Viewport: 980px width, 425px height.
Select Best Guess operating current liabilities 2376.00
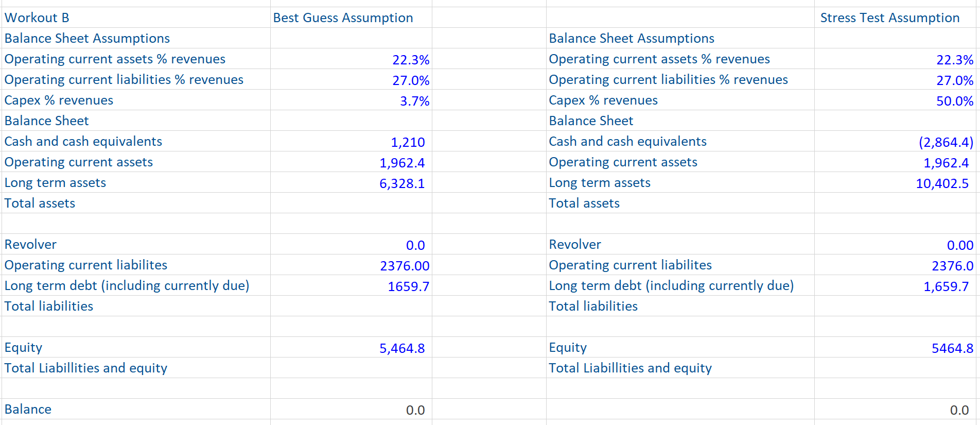405,266
